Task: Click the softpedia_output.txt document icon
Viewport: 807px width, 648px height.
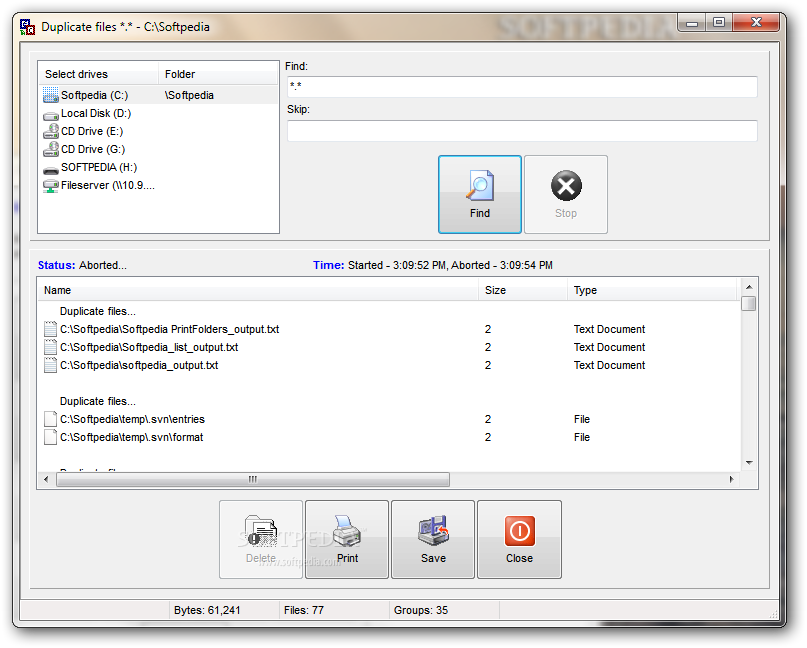Action: (50, 365)
